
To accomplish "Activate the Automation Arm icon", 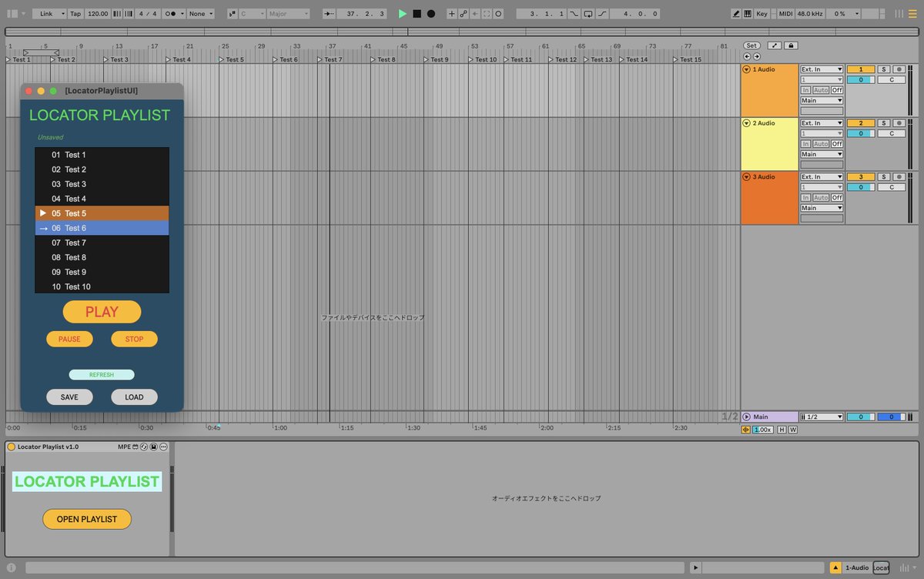I will [x=464, y=14].
